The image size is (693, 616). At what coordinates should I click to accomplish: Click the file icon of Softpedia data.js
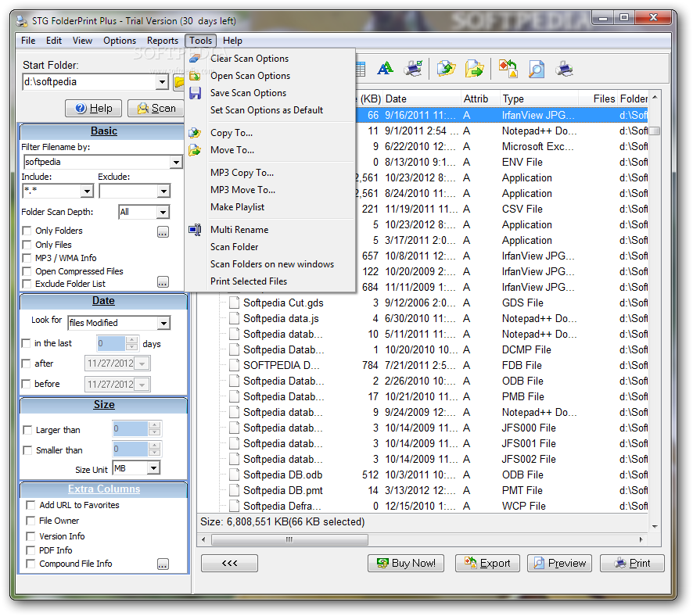(x=235, y=318)
